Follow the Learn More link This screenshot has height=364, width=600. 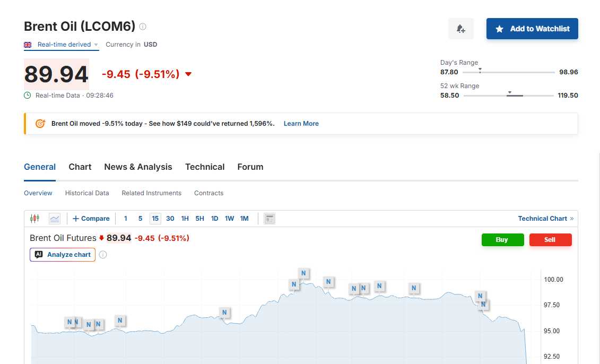(301, 124)
